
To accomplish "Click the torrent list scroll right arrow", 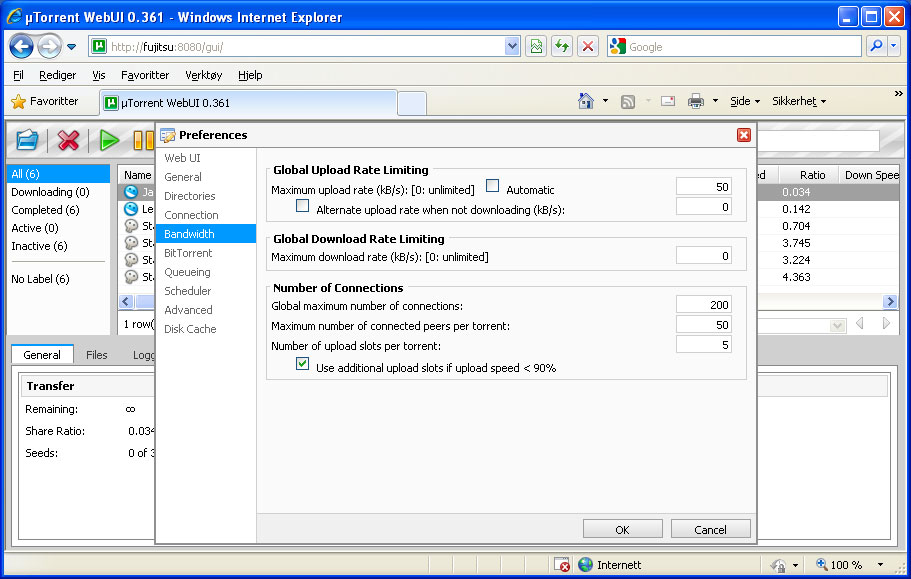I will 890,301.
